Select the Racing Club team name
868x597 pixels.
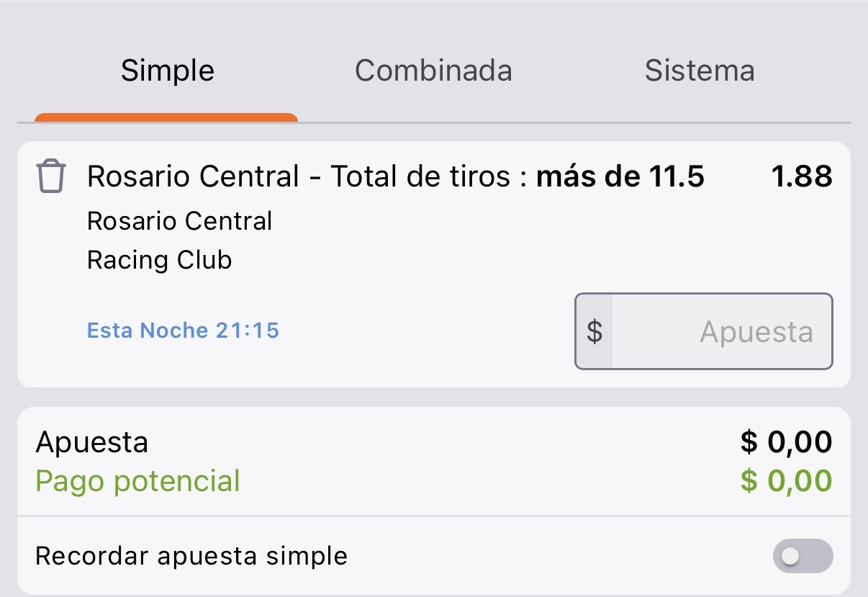pyautogui.click(x=160, y=260)
